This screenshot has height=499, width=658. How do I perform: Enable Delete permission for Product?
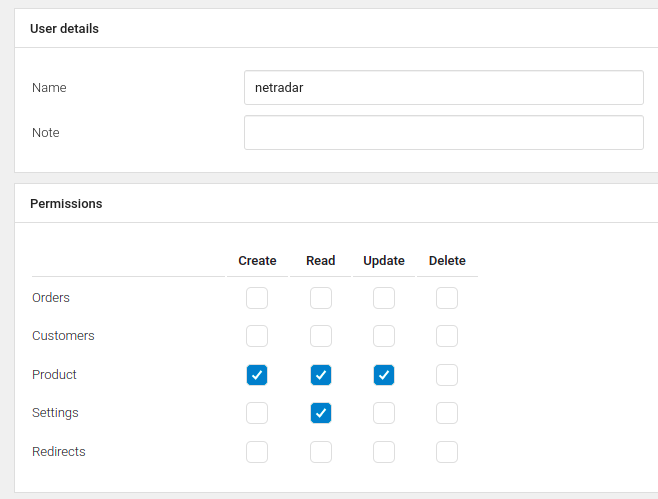coord(447,375)
